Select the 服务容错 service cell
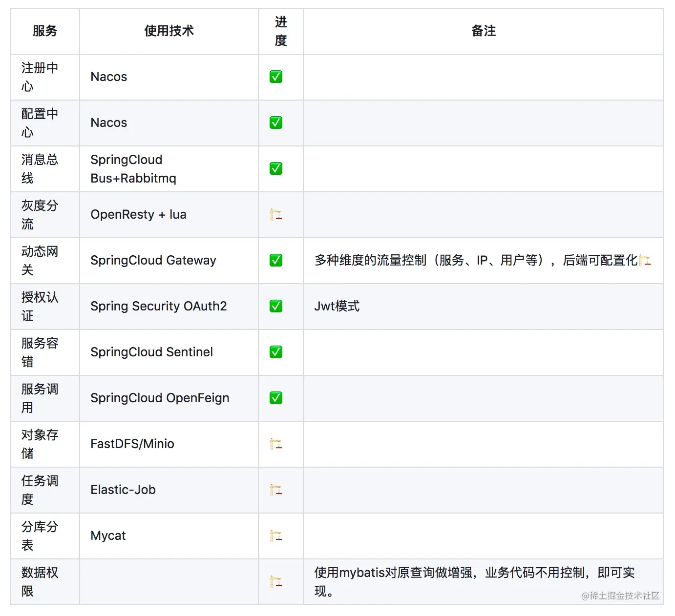 [x=45, y=352]
